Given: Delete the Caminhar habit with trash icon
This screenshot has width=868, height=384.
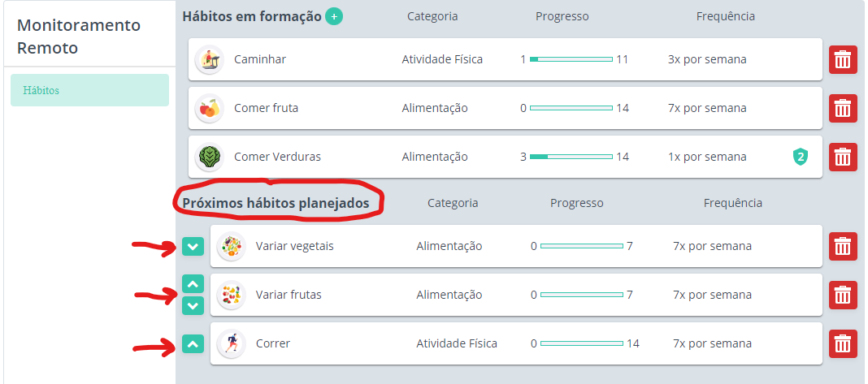Looking at the screenshot, I should pyautogui.click(x=843, y=59).
